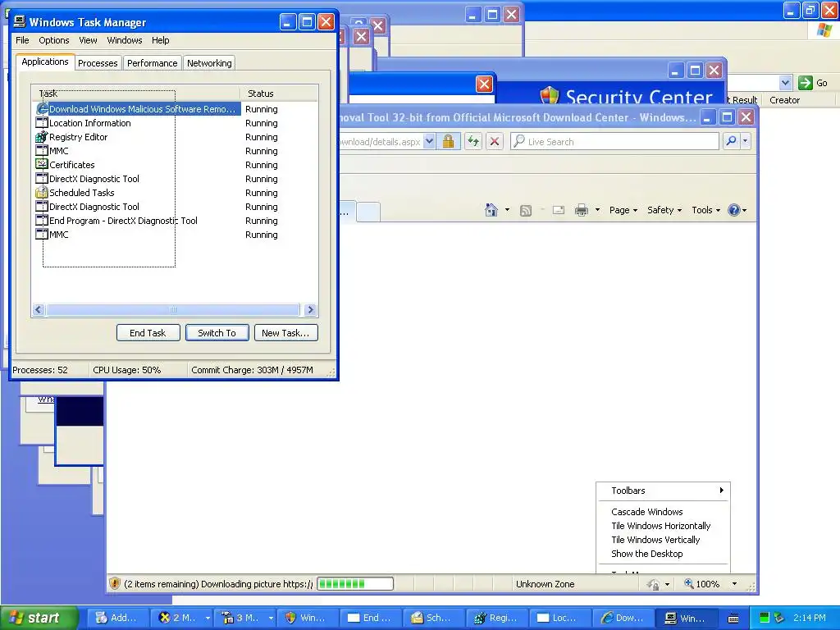Click the security warning shield in IE status bar
This screenshot has height=630, width=840.
(x=114, y=583)
